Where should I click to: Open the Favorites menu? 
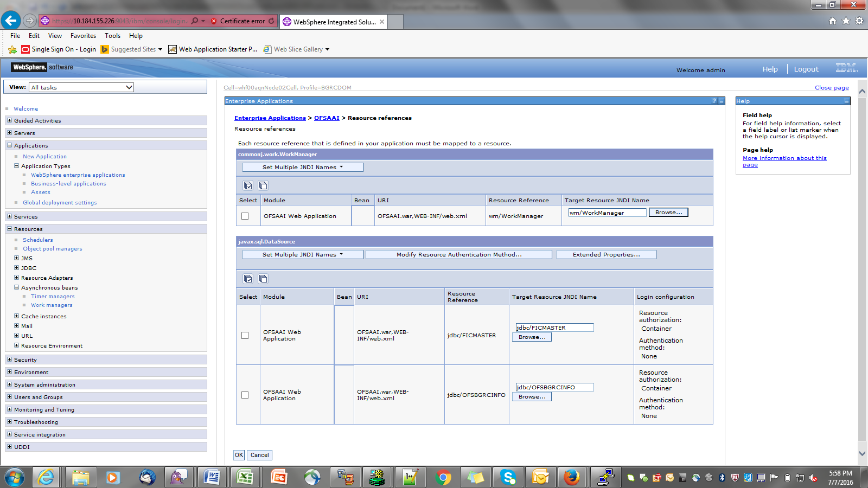pos(83,36)
